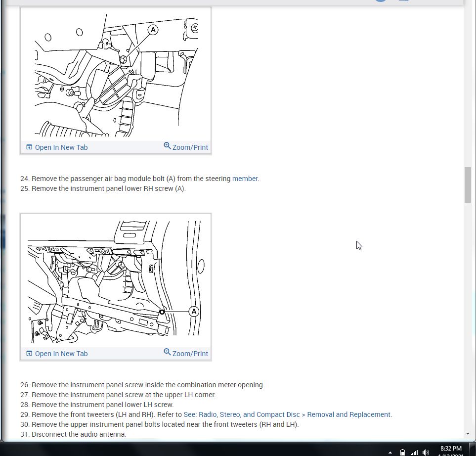Click the instrument panel lower RH screw diagram
This screenshot has width=476, height=456.
click(x=116, y=281)
